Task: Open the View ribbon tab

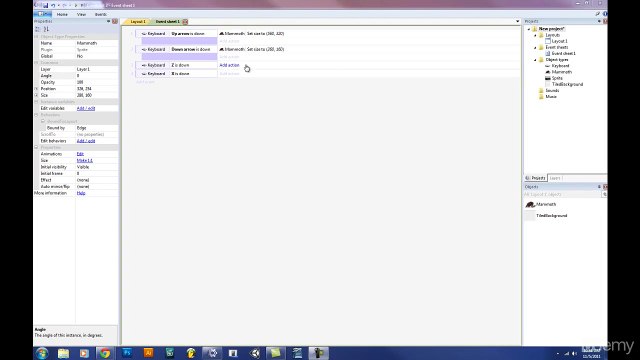Action: coord(81,14)
